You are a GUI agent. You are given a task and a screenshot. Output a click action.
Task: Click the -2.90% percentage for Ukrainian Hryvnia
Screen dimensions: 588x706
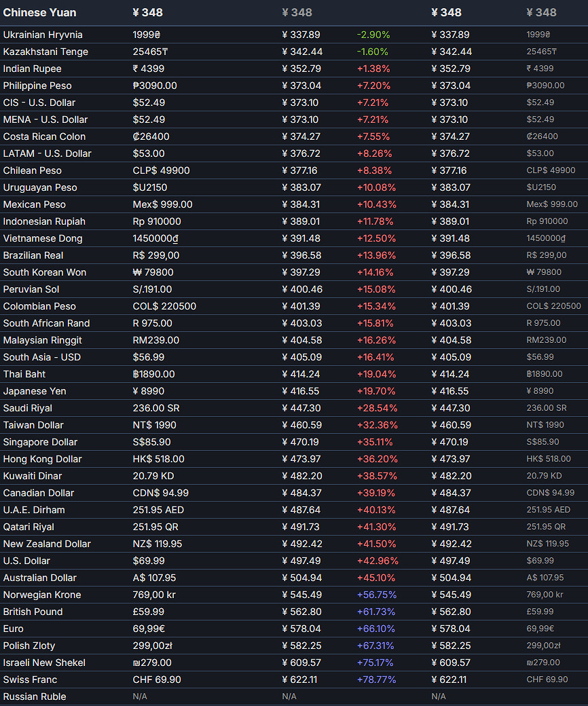point(376,35)
